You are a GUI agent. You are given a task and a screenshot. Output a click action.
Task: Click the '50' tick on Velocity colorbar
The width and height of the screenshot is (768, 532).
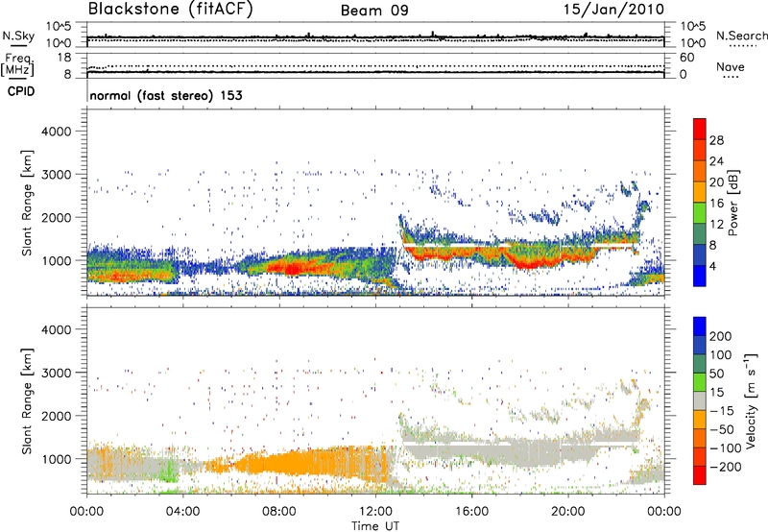[716, 374]
